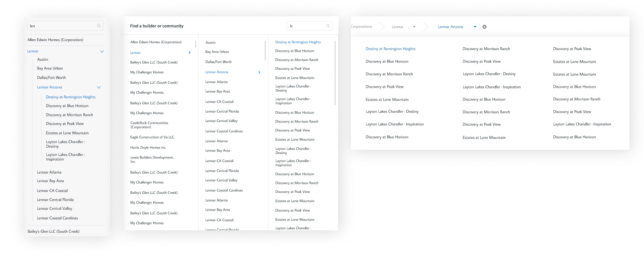Screen dimensions: 644x256
Task: Click the right chevron next to Lennar in builder column
Action: coord(190,53)
